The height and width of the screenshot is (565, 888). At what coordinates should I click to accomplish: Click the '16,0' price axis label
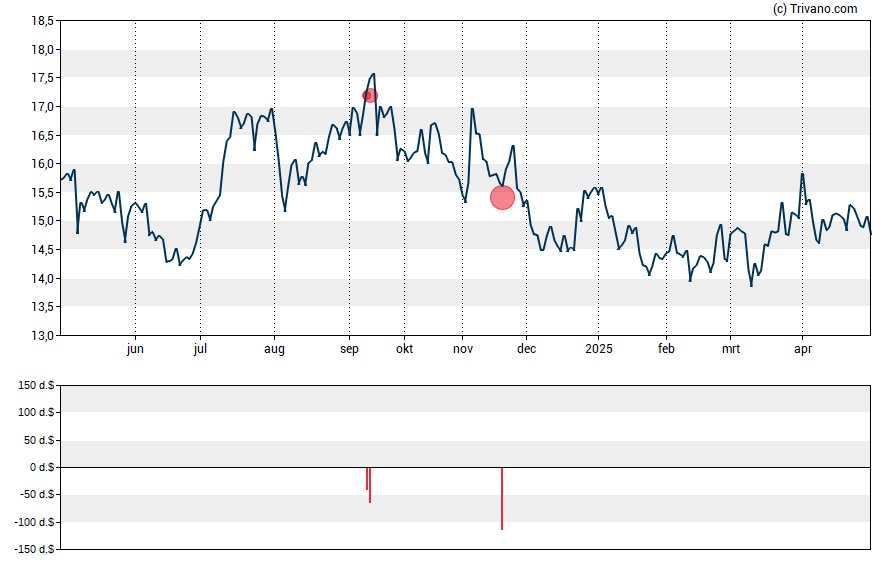tap(42, 164)
